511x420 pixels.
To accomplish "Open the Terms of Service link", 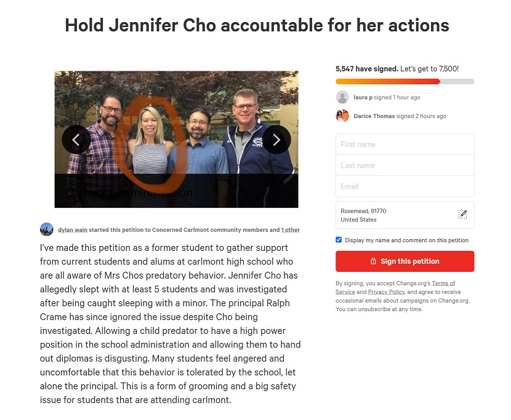I will point(443,283).
